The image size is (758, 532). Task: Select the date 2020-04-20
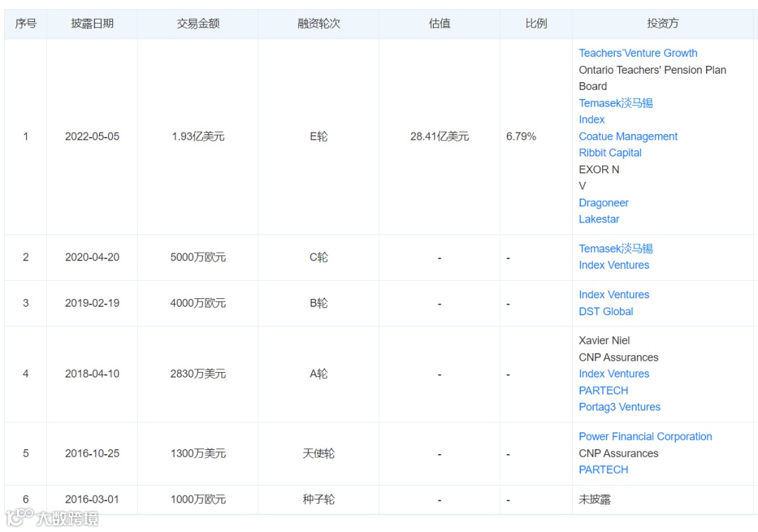(92, 258)
